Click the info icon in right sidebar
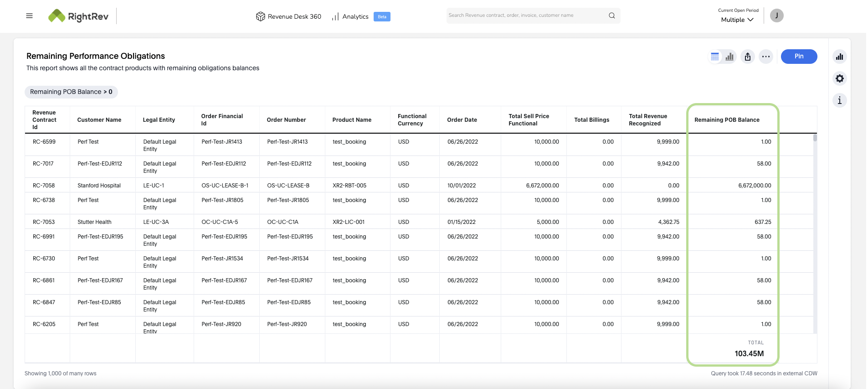 click(839, 100)
